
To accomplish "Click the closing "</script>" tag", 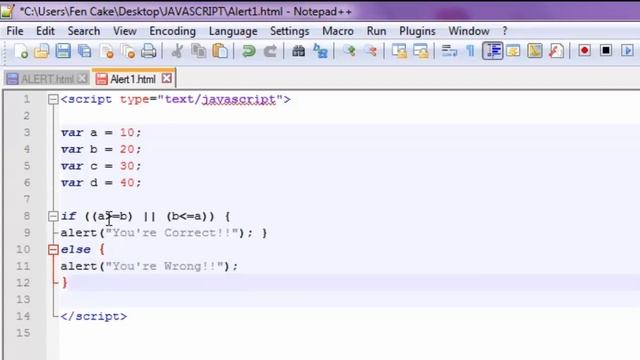I will (94, 316).
